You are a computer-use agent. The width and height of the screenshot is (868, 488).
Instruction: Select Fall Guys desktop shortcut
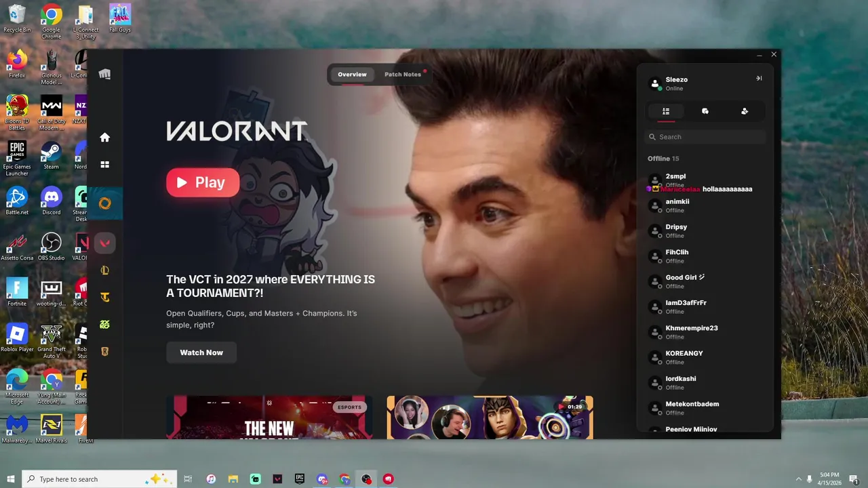click(x=120, y=18)
